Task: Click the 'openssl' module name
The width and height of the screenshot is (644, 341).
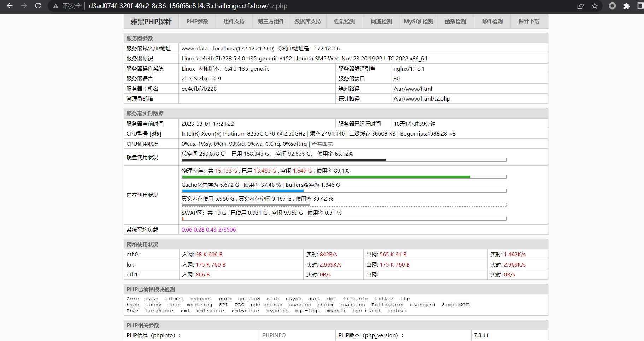Action: click(x=201, y=299)
